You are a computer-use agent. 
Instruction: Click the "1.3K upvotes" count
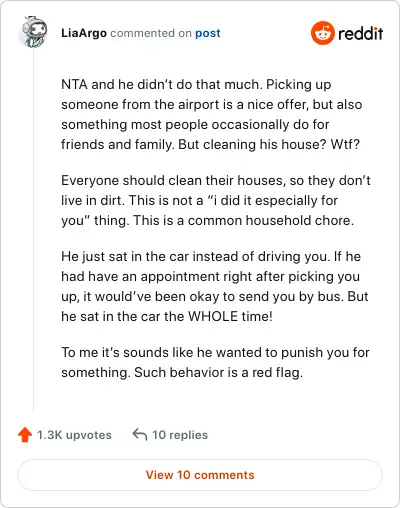click(74, 435)
